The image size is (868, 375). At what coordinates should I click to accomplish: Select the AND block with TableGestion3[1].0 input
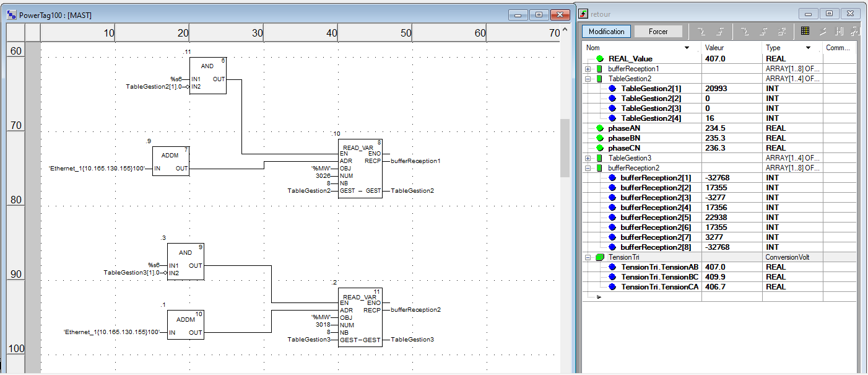point(186,262)
